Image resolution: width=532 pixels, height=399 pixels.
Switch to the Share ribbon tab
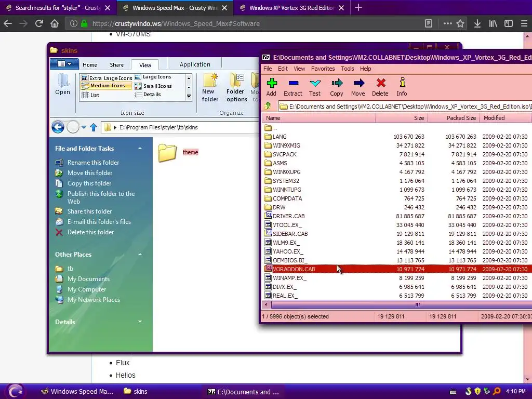117,65
